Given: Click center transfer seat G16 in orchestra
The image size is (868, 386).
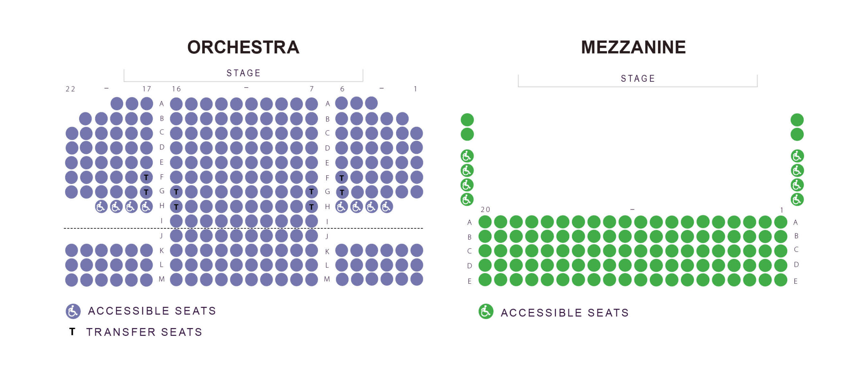Looking at the screenshot, I should pyautogui.click(x=176, y=192).
